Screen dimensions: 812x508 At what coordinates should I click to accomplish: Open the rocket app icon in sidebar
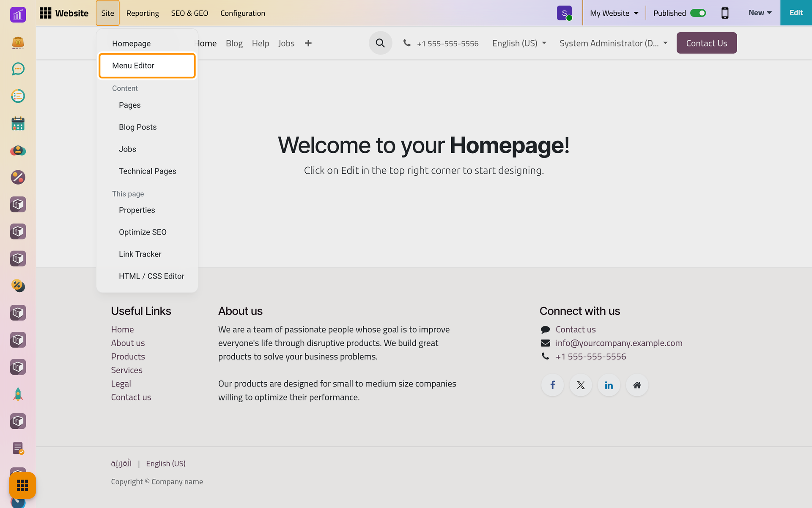point(18,394)
